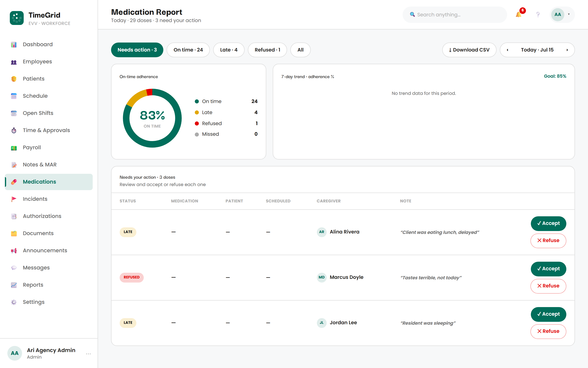The height and width of the screenshot is (368, 588).
Task: Click the MD avatar beside Marcus Doyle
Action: (321, 277)
